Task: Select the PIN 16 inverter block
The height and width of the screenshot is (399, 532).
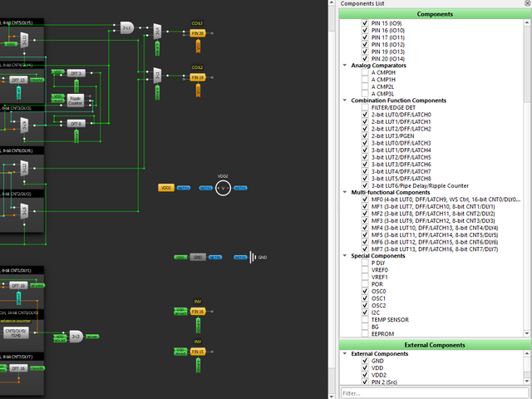Action: (197, 311)
